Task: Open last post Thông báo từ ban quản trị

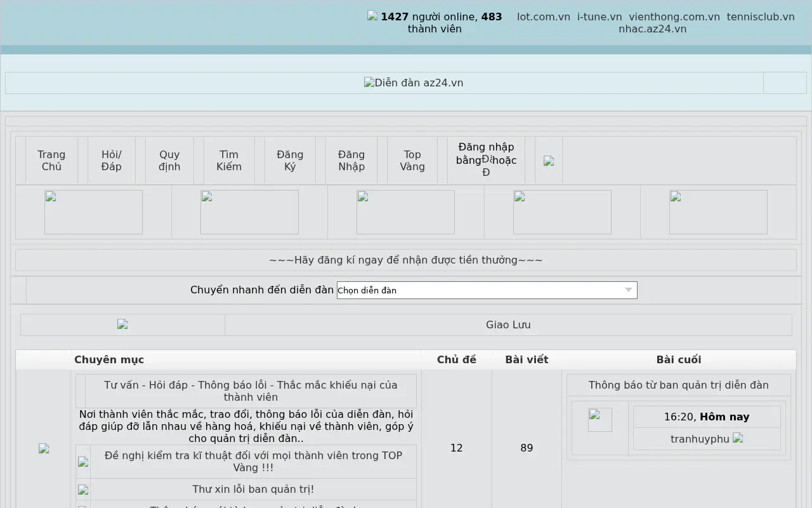Action: (x=678, y=385)
